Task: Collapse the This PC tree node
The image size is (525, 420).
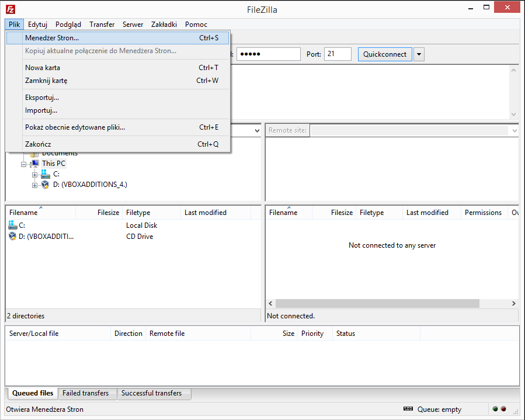Action: click(23, 164)
